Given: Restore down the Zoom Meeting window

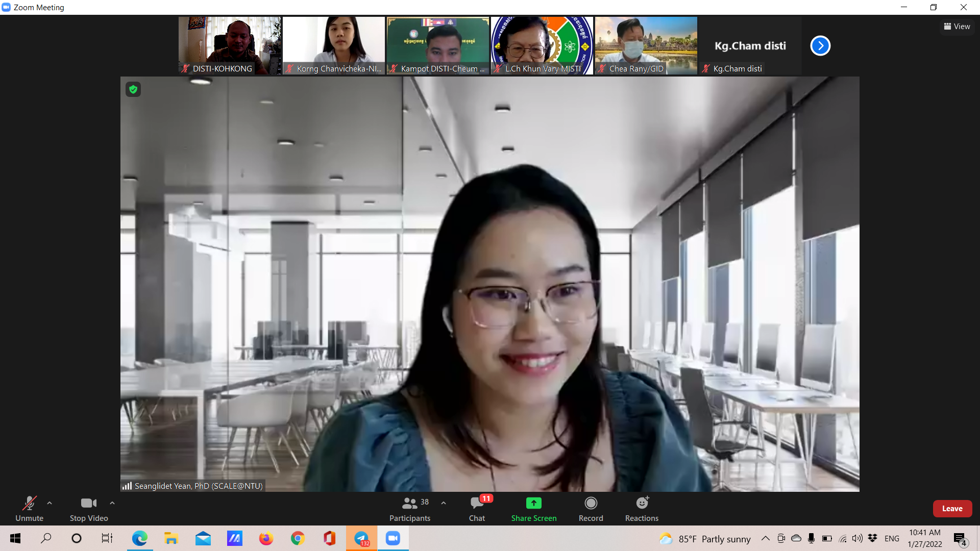Looking at the screenshot, I should (x=934, y=7).
